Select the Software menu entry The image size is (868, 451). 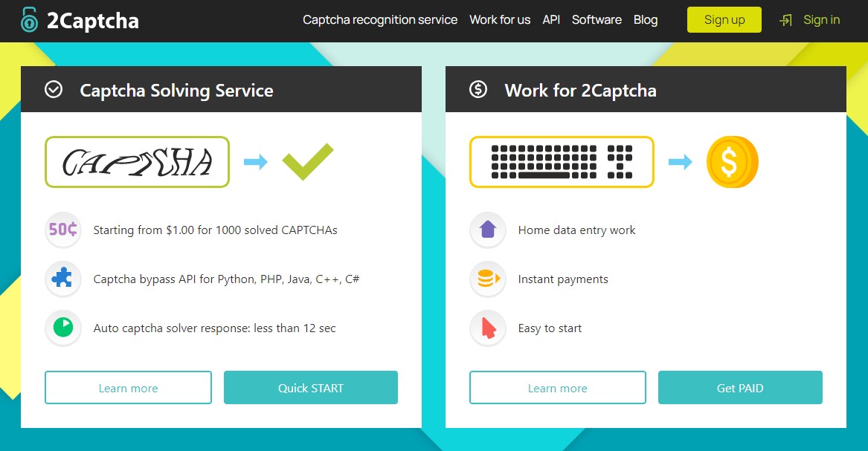(597, 20)
